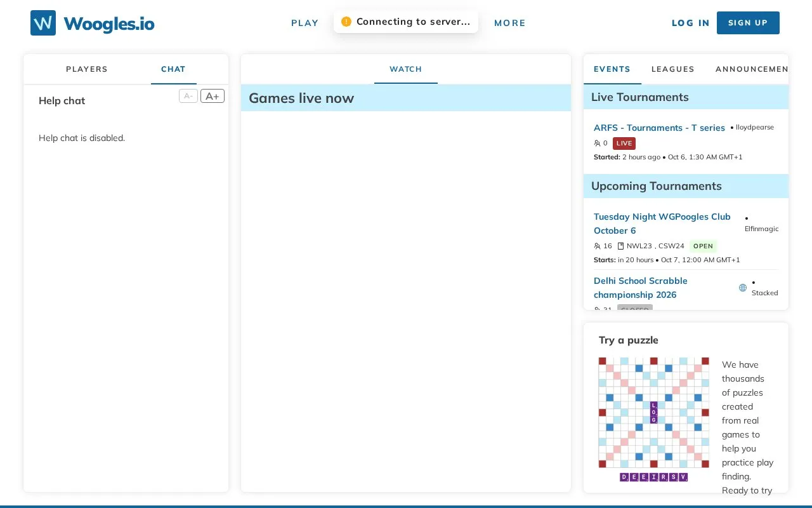Click the "Games live now" heading
The height and width of the screenshot is (508, 812).
[301, 98]
